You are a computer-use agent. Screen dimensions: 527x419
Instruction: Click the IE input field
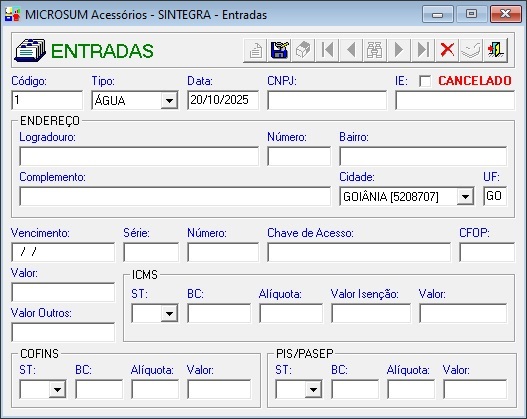pyautogui.click(x=455, y=100)
